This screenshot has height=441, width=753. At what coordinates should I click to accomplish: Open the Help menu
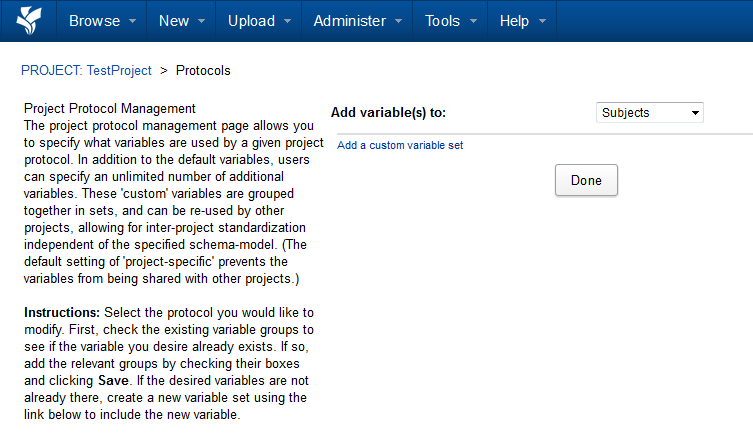513,21
